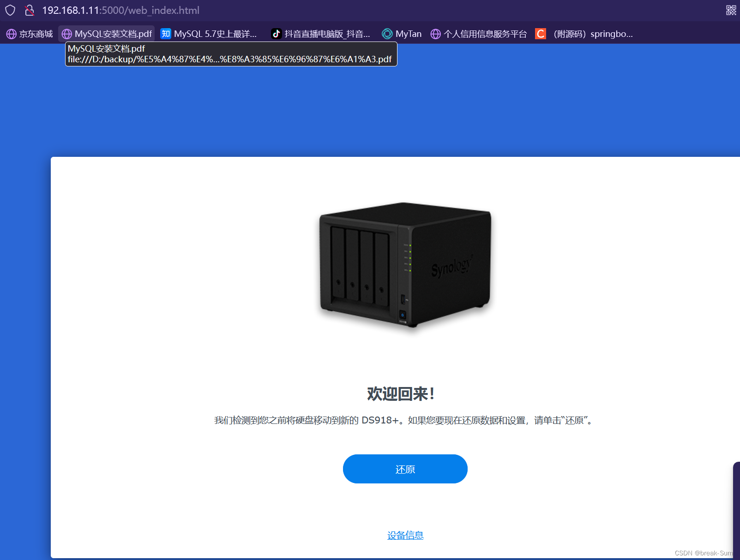
Task: Click the shield tracking protection icon
Action: pyautogui.click(x=10, y=10)
